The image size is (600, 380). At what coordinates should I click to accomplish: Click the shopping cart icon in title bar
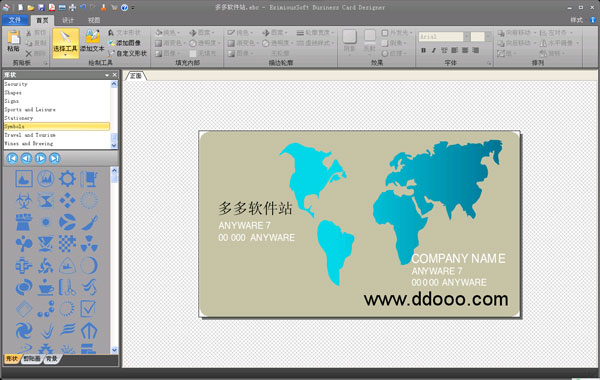pyautogui.click(x=114, y=7)
